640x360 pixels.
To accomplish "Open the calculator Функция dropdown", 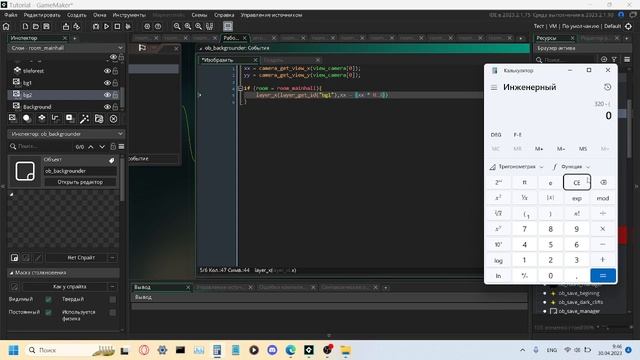I will [x=572, y=167].
